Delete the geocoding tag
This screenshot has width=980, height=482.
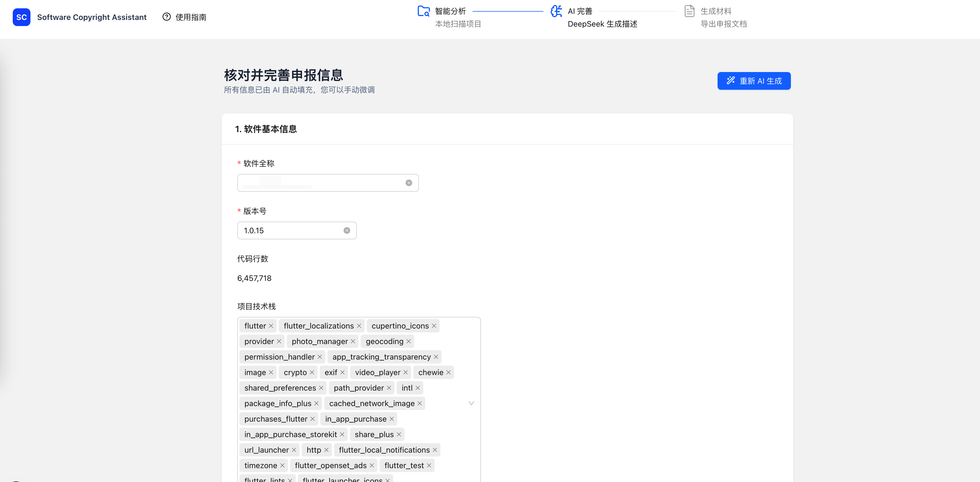coord(409,342)
